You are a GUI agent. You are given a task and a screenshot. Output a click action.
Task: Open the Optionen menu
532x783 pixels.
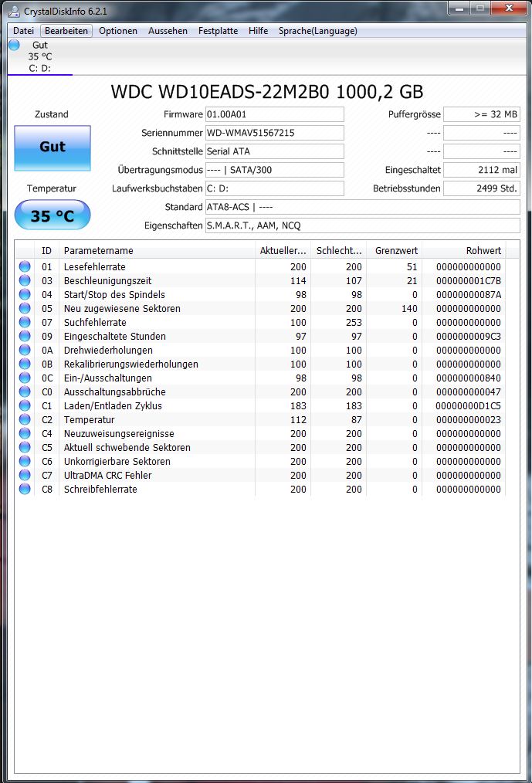coord(118,31)
